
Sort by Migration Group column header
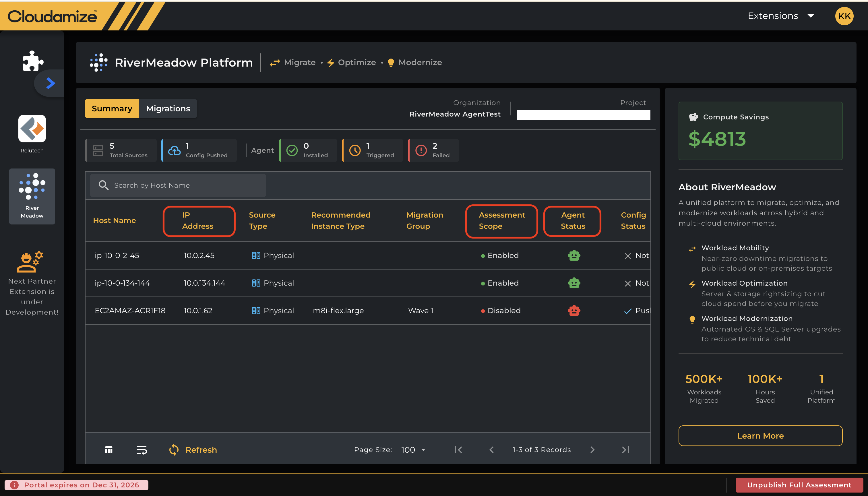tap(425, 220)
